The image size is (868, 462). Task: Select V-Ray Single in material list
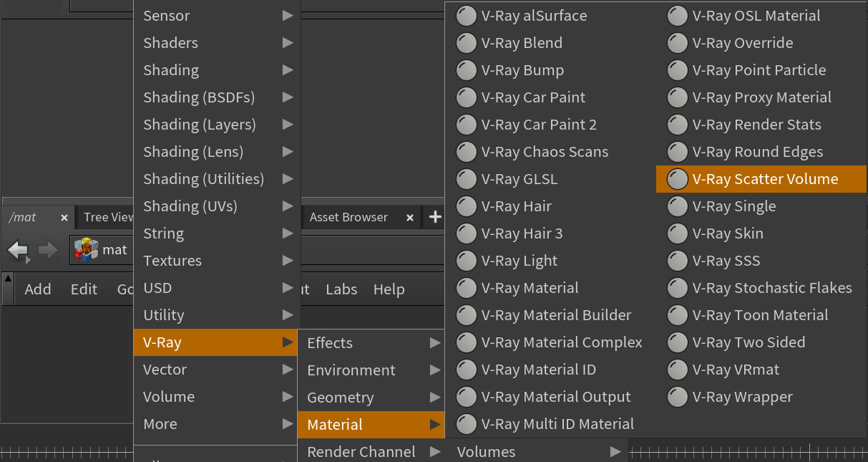(x=761, y=206)
